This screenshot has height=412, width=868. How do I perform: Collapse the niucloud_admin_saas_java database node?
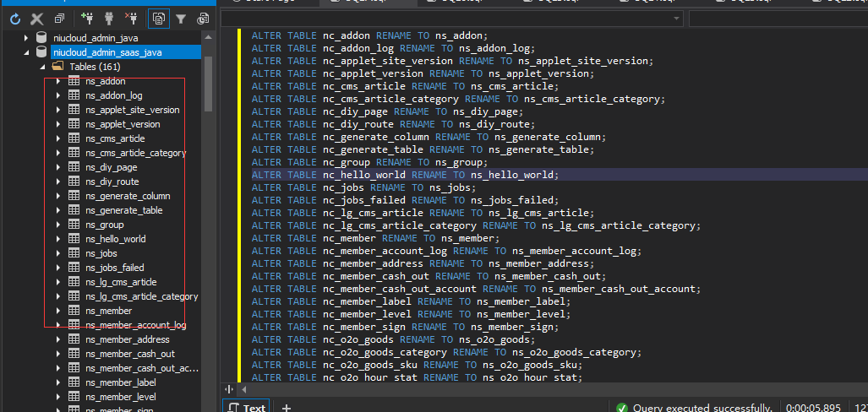[x=26, y=52]
